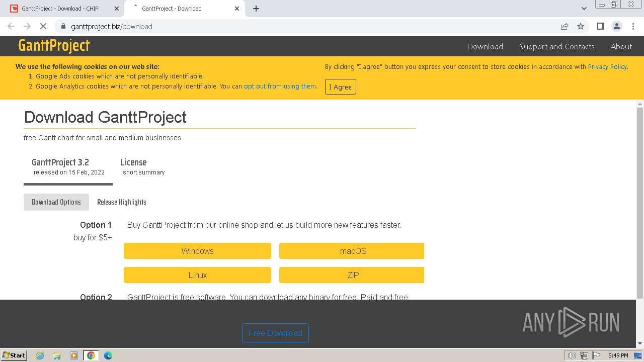Open the About menu item
644x362 pixels.
point(621,46)
